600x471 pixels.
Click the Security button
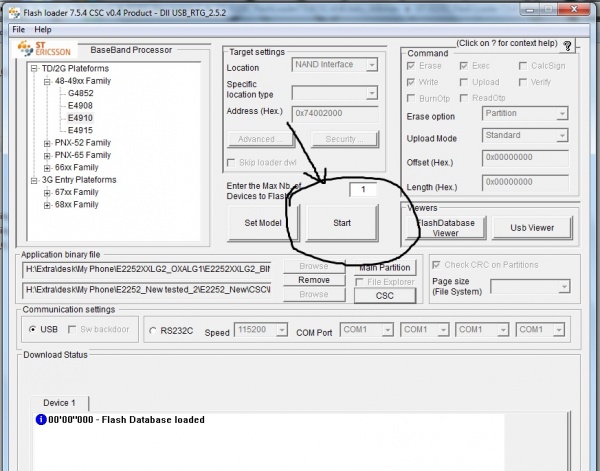click(x=344, y=139)
